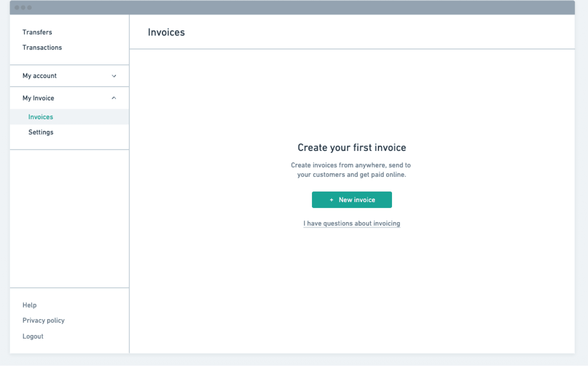Open 'I have questions about invoicing' link
This screenshot has width=588, height=366.
tap(352, 223)
